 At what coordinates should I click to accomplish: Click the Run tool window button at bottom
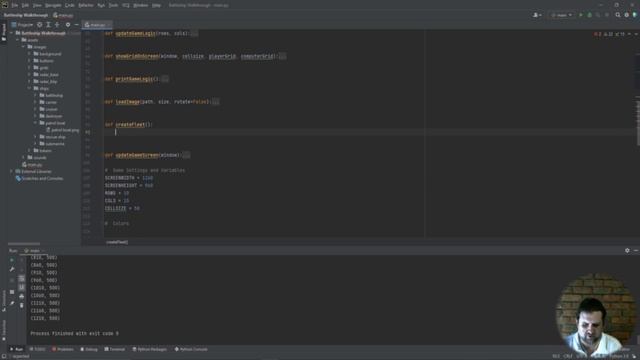click(x=17, y=349)
